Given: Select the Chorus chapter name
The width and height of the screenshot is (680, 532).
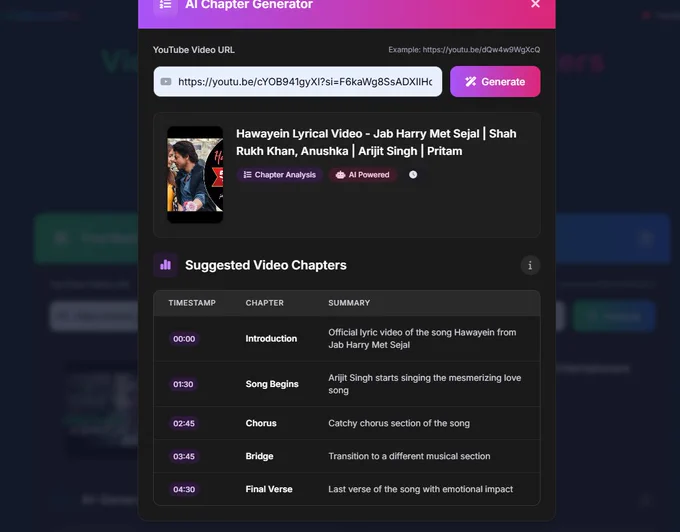Looking at the screenshot, I should [x=261, y=423].
